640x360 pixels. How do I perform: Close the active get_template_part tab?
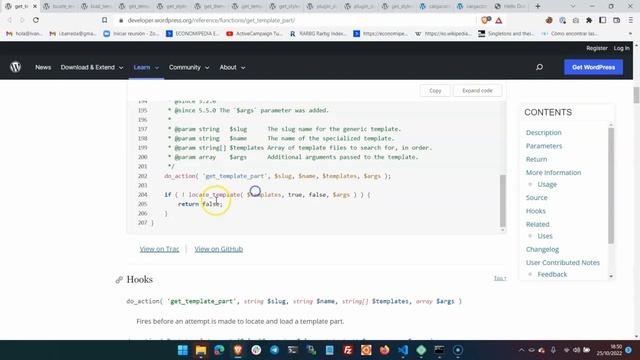[x=35, y=6]
